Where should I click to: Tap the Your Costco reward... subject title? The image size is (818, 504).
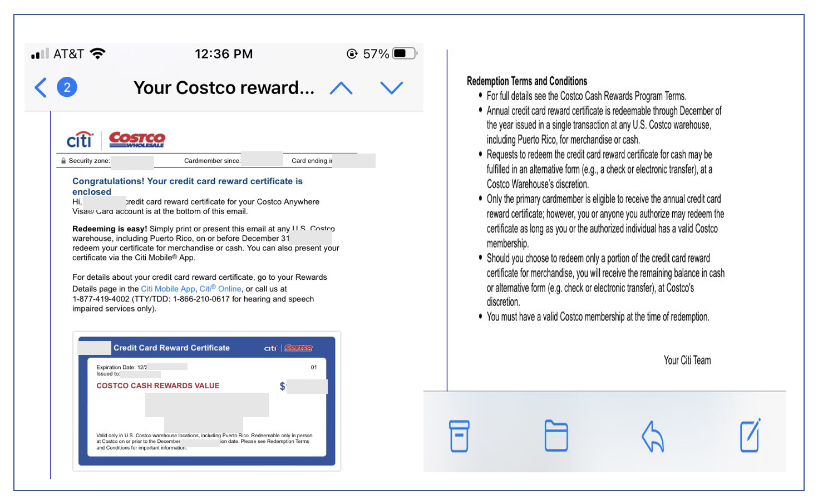[224, 88]
